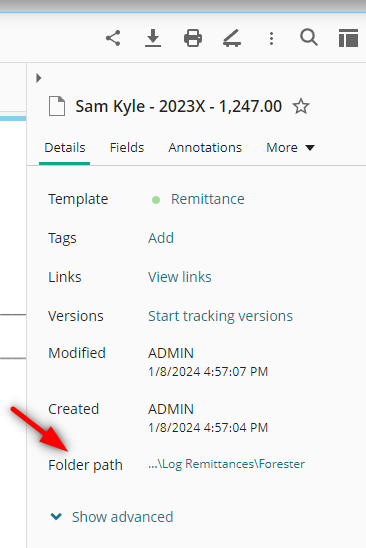Select the Details tab

click(x=65, y=148)
